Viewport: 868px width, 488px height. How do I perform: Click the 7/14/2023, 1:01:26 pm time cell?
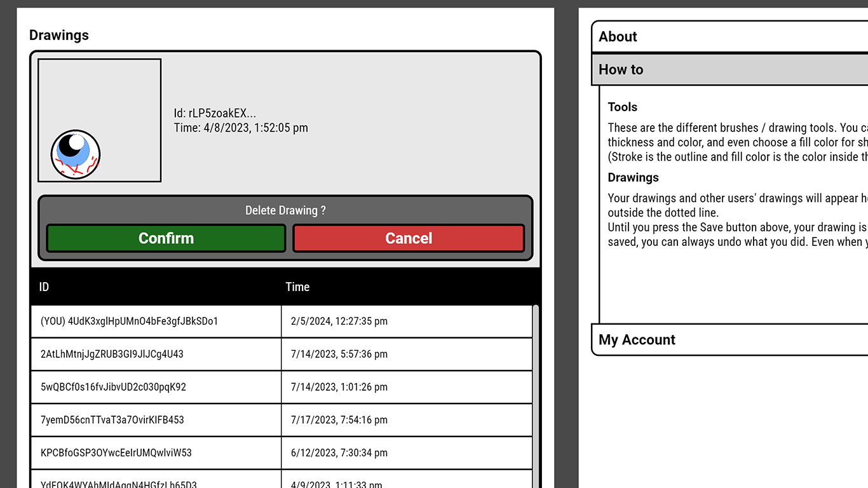[406, 388]
